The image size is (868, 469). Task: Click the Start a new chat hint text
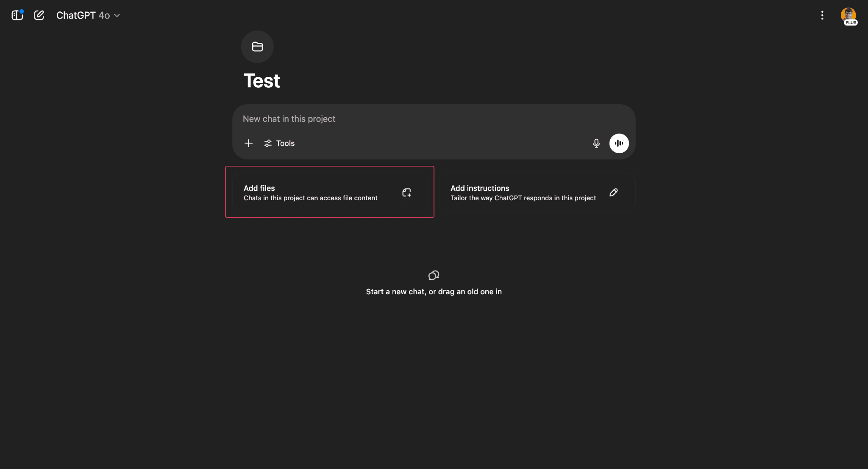click(433, 292)
